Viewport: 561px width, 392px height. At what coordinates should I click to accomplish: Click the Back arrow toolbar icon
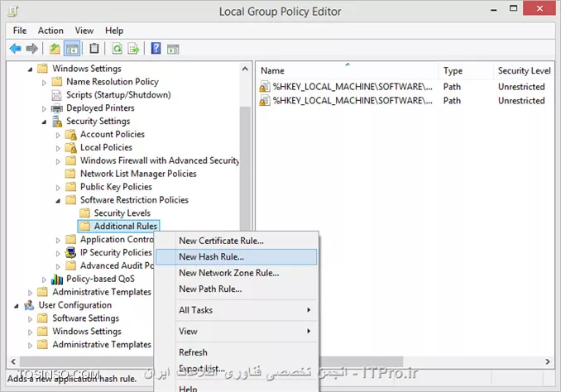click(x=15, y=48)
